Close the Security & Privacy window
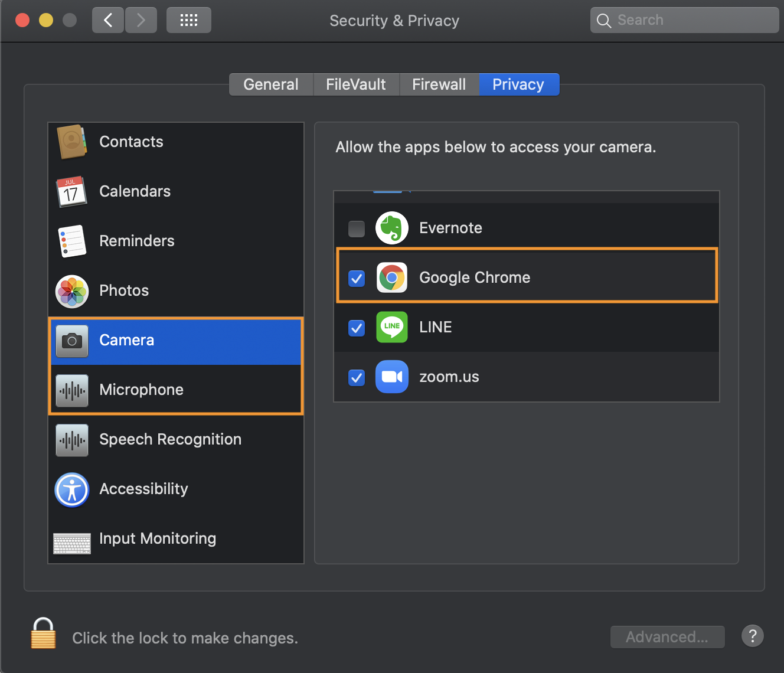Image resolution: width=784 pixels, height=673 pixels. point(22,21)
